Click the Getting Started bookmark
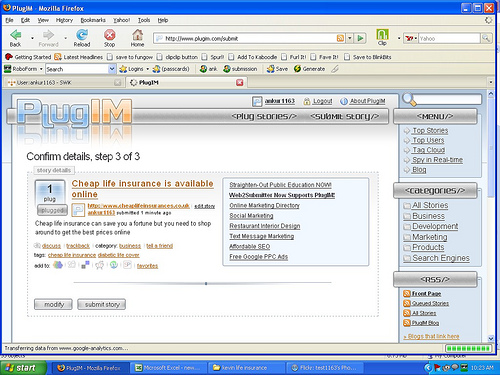The height and width of the screenshot is (375, 500). (x=28, y=57)
